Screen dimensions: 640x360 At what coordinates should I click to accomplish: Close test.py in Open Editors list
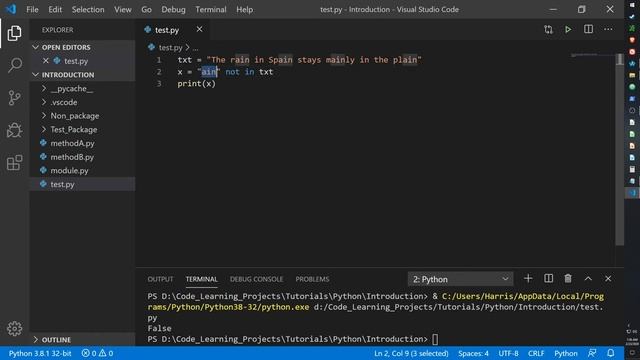pos(46,61)
